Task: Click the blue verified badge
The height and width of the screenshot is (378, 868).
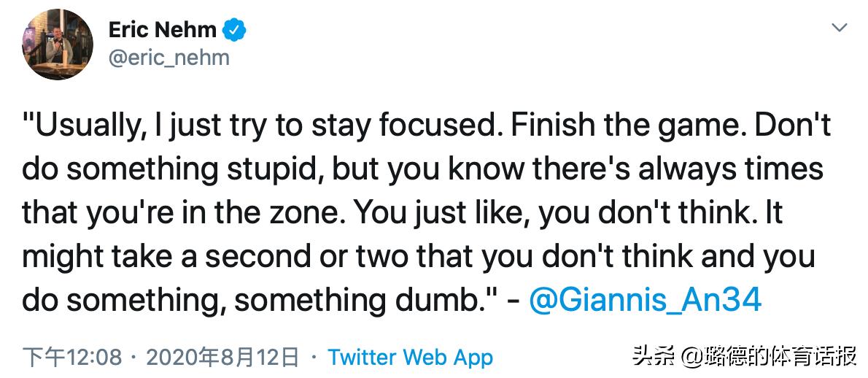Action: coord(235,30)
